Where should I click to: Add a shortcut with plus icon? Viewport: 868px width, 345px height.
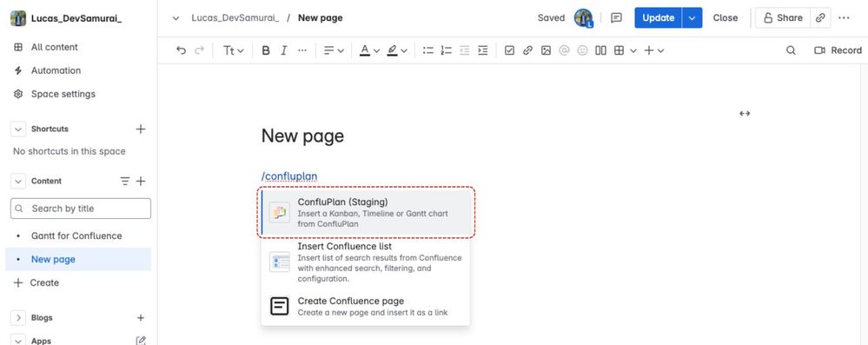tap(141, 129)
